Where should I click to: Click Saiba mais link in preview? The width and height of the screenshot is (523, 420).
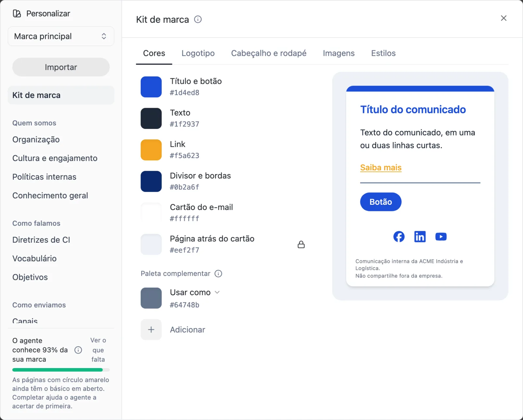pyautogui.click(x=381, y=168)
